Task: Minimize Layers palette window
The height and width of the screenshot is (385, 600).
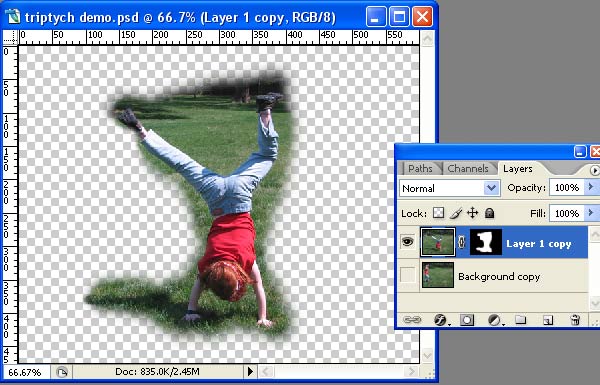Action: (x=580, y=152)
